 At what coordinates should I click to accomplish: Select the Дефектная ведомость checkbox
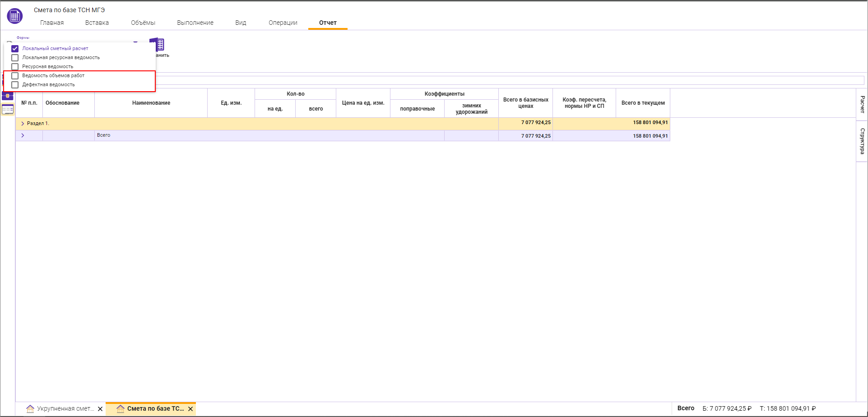(15, 85)
